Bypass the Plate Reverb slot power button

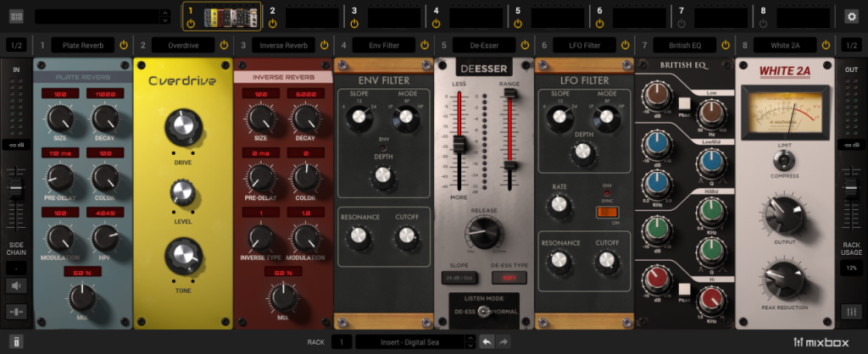click(124, 45)
